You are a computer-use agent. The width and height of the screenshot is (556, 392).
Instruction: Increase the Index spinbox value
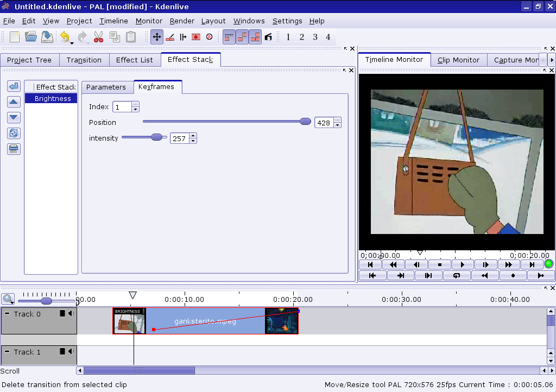[x=135, y=104]
